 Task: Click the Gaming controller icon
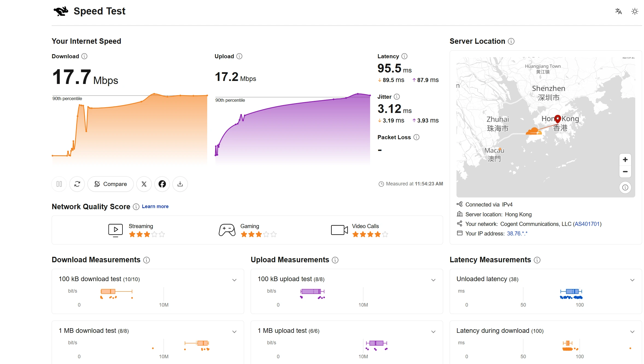227,230
